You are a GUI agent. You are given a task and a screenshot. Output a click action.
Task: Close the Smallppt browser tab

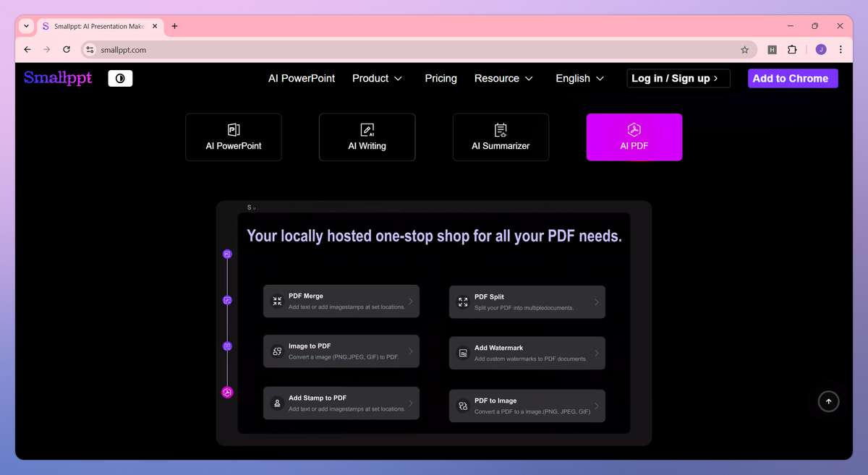coord(155,26)
